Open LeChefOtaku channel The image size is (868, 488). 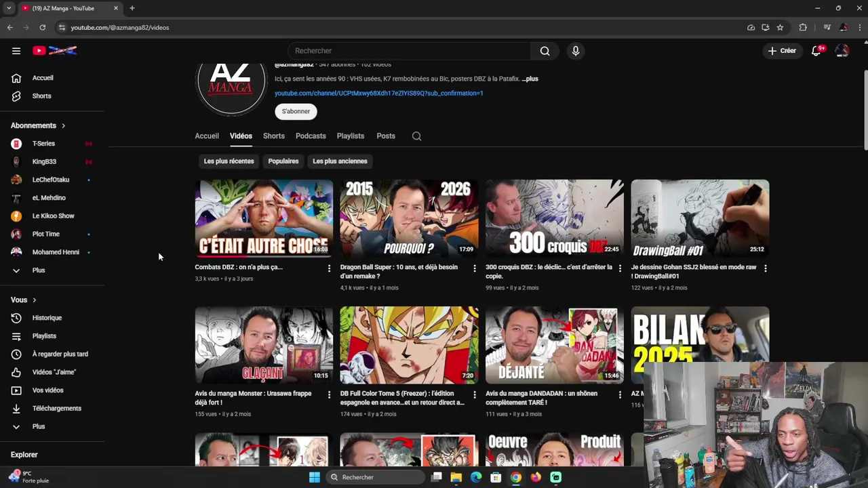(x=52, y=180)
